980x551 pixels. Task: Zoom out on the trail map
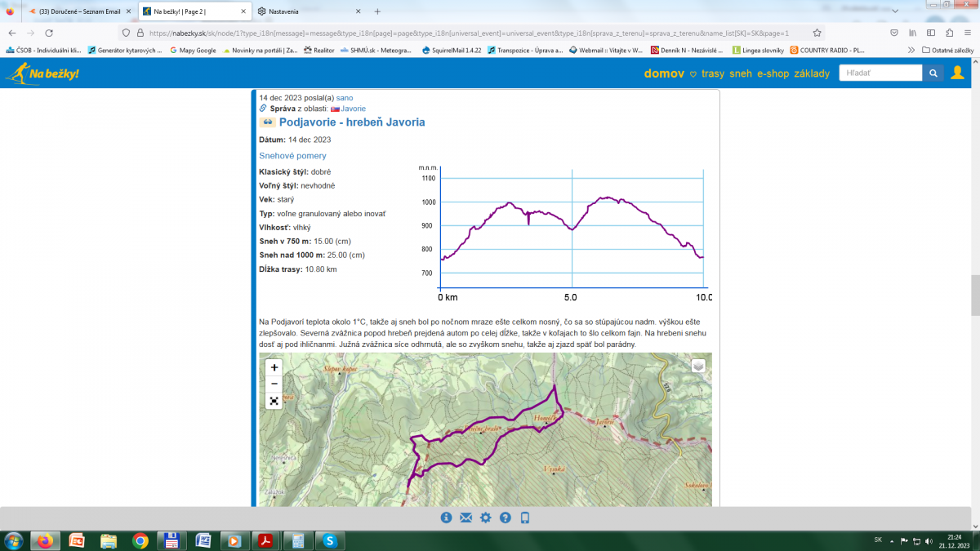274,384
